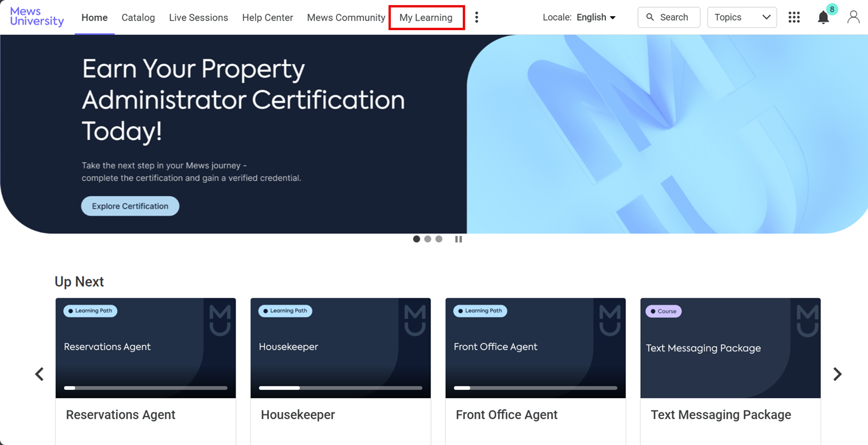Click Learning Path badge on Reservations Agent

[x=90, y=311]
